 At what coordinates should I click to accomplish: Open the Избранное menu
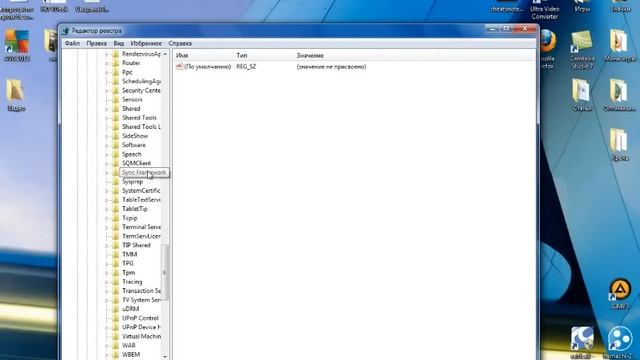146,43
